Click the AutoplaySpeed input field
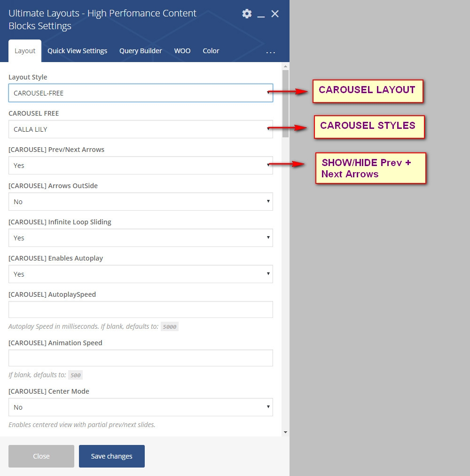 point(141,310)
